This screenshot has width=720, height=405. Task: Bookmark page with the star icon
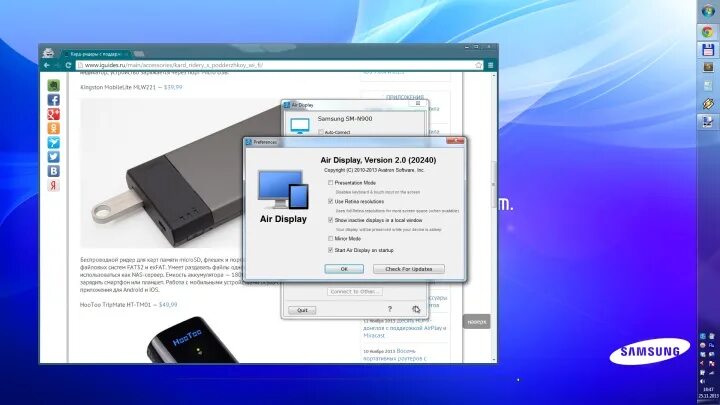[x=478, y=65]
